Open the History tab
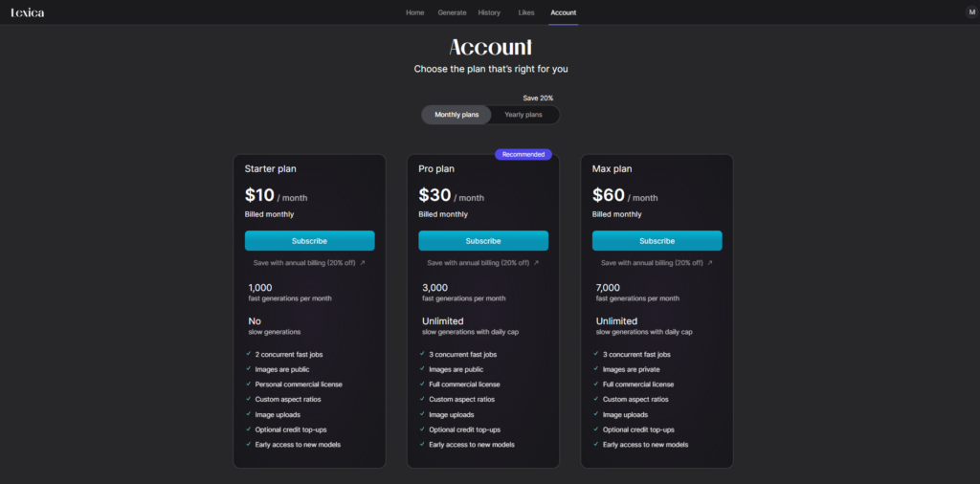980x484 pixels. (489, 12)
